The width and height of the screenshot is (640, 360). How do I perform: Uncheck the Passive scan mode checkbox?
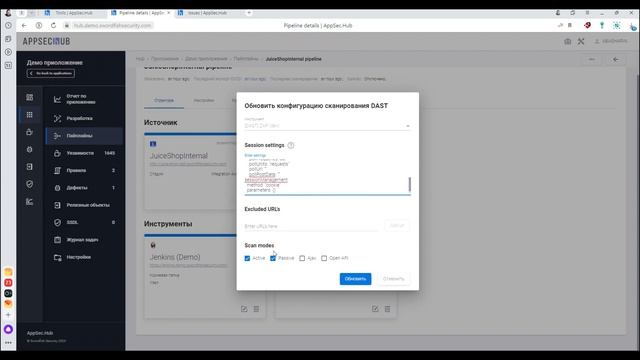(273, 258)
